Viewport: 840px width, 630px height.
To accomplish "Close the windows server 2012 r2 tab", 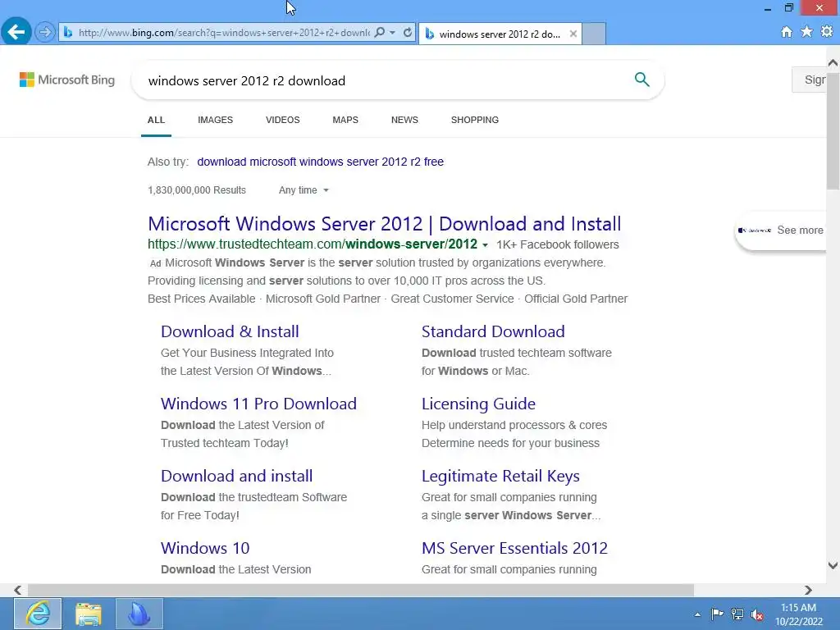I will pos(573,34).
